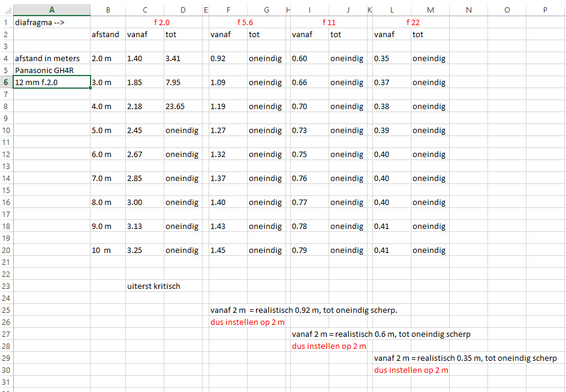Select column B header

click(x=108, y=10)
